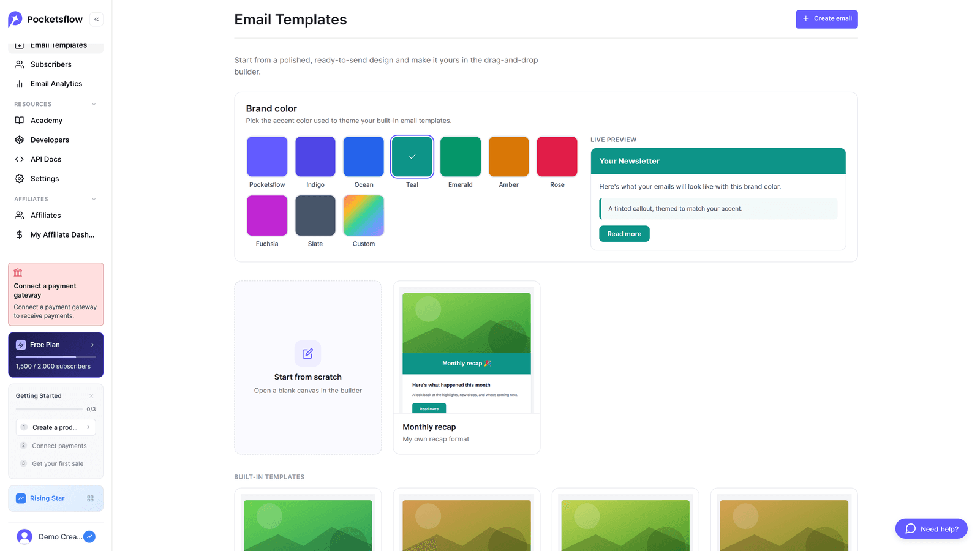Click the Create email button

[826, 19]
